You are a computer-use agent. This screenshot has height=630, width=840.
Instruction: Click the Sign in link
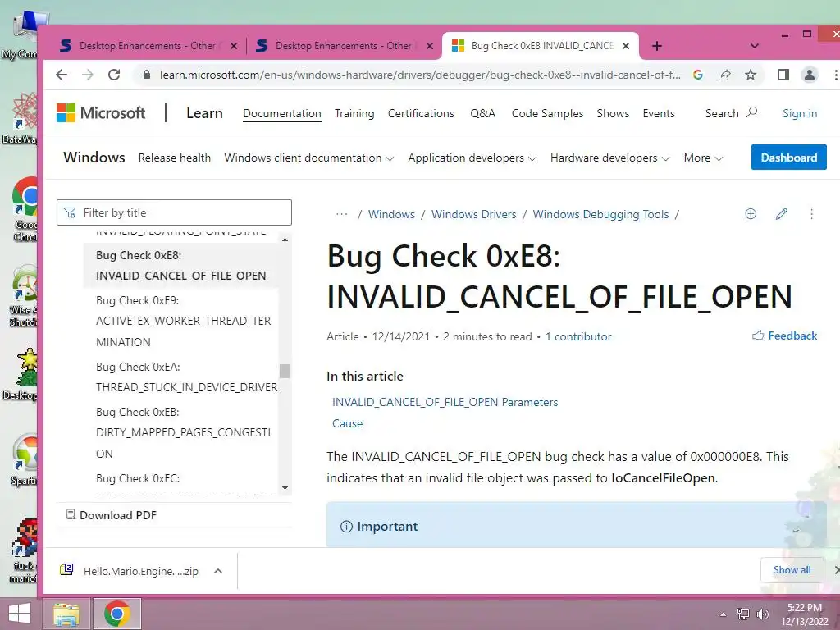click(800, 113)
